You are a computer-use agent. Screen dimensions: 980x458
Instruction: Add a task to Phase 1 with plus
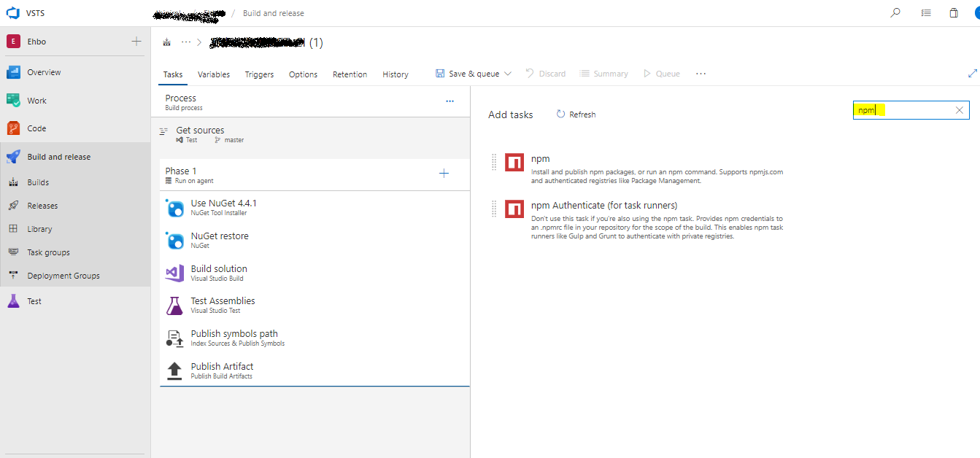444,173
